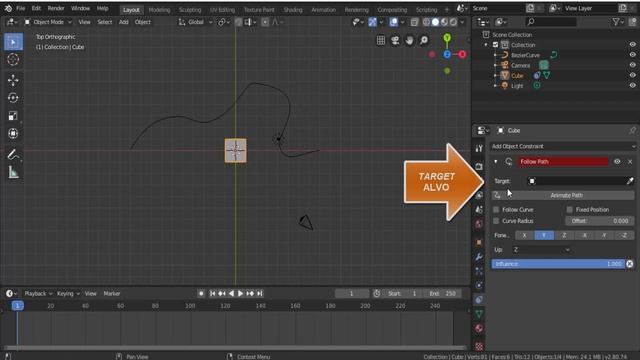Open the outliner filter dropdown
This screenshot has width=640, height=360.
pyautogui.click(x=618, y=22)
